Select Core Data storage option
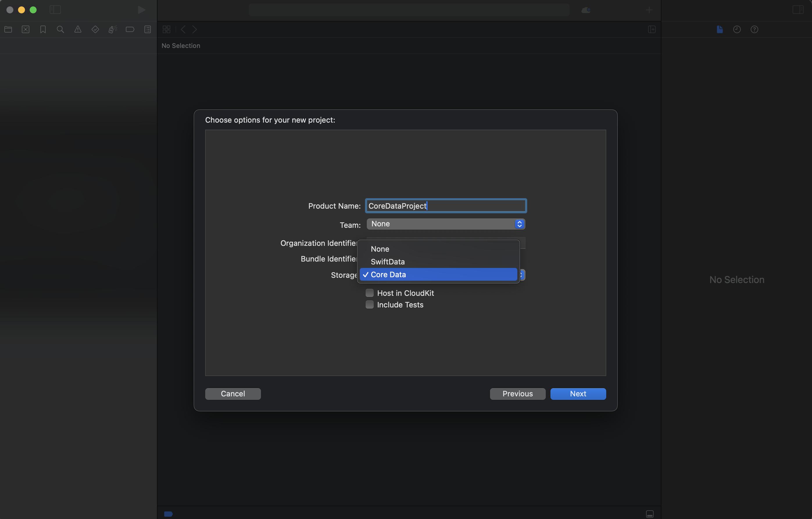The image size is (812, 519). 438,275
